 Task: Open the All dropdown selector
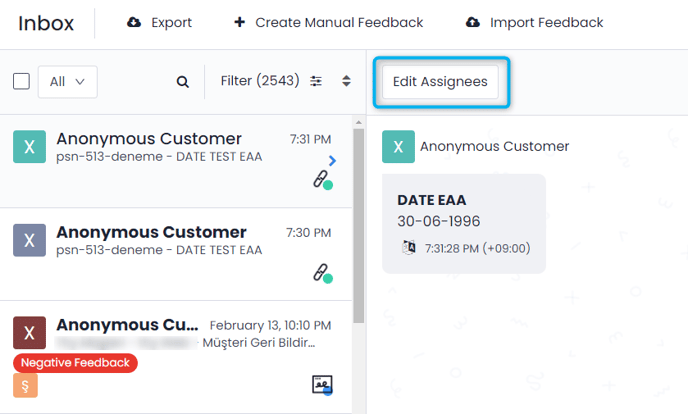click(x=67, y=82)
